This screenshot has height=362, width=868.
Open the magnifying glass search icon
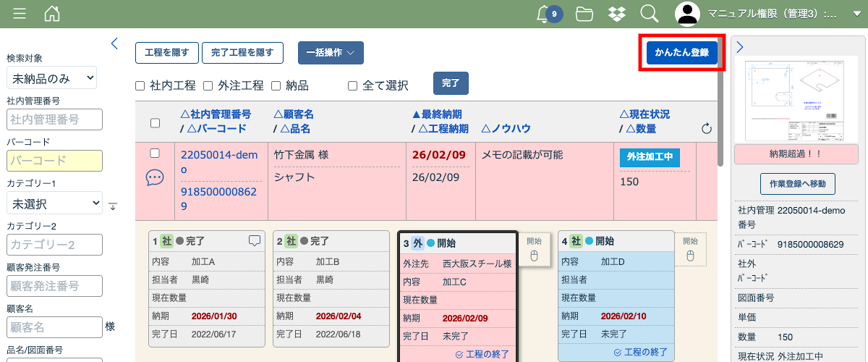pos(650,14)
